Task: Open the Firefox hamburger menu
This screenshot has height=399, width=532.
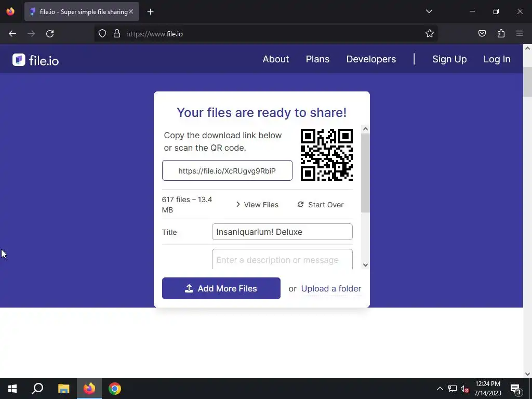Action: click(520, 33)
